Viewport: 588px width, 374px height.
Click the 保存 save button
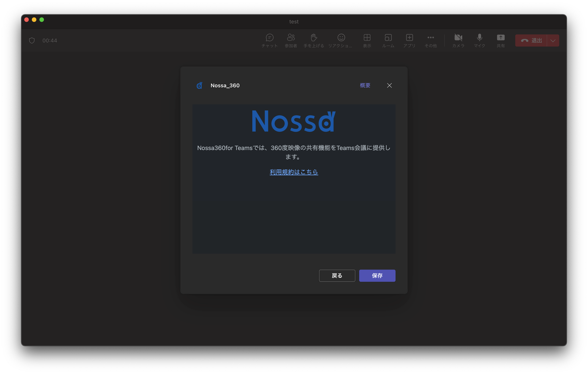[x=377, y=275]
